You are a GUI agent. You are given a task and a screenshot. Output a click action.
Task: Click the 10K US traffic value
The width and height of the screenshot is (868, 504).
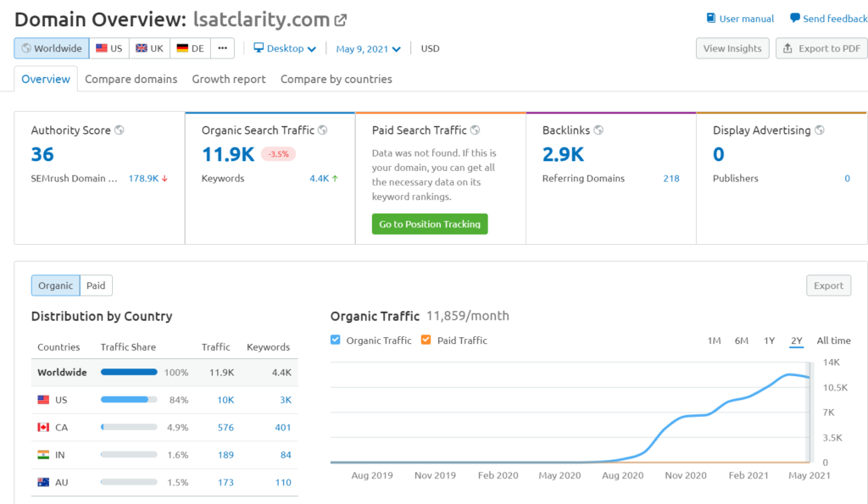225,400
